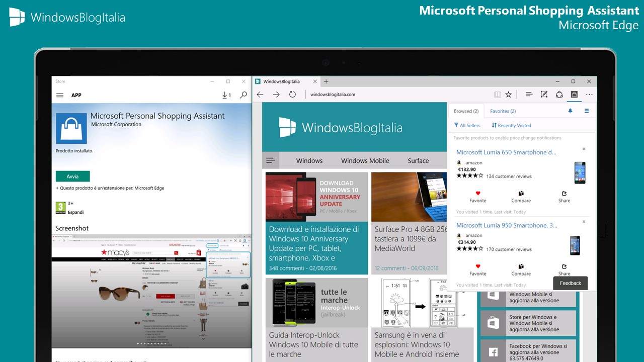Remove the Lumia 950 product card
The width and height of the screenshot is (644, 362).
[x=584, y=222]
